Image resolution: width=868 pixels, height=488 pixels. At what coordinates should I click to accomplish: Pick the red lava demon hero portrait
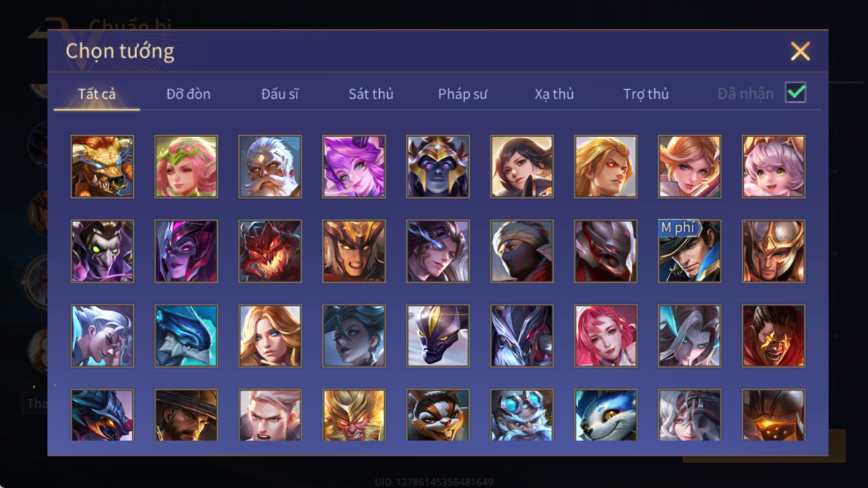coord(270,251)
